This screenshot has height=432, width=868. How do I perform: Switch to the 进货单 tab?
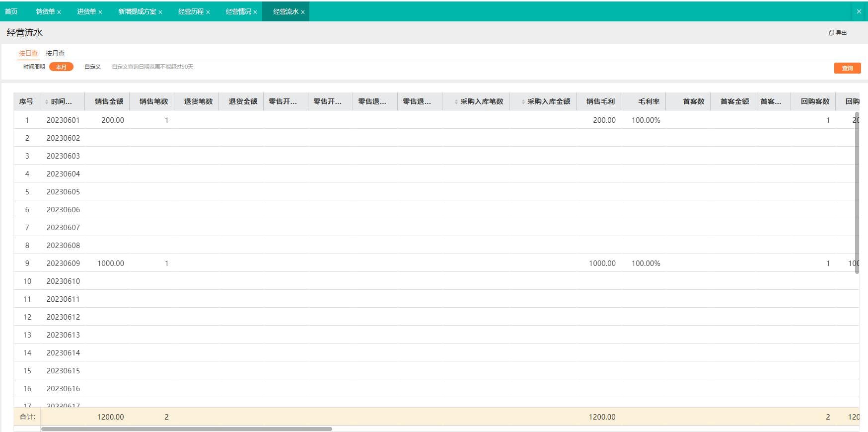pyautogui.click(x=86, y=11)
